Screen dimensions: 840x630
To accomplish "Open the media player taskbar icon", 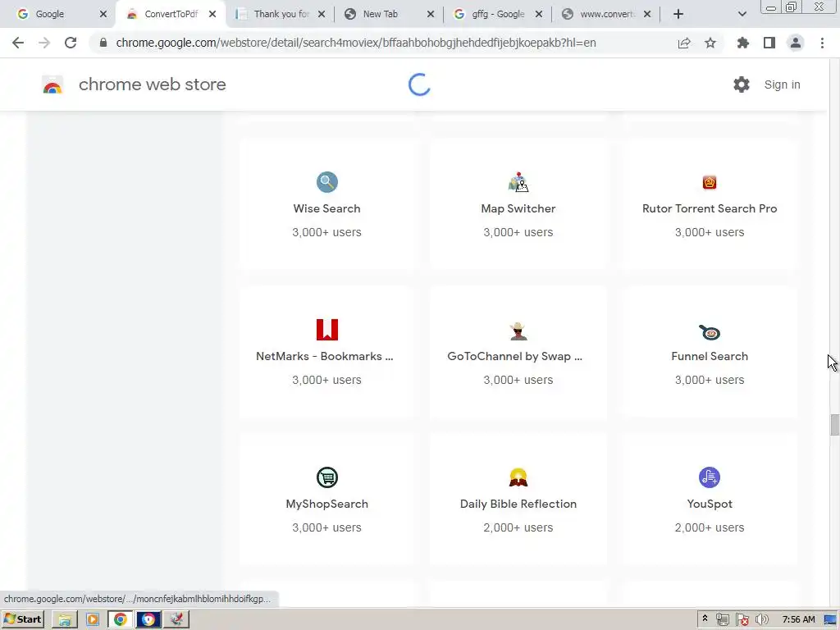I will (93, 619).
